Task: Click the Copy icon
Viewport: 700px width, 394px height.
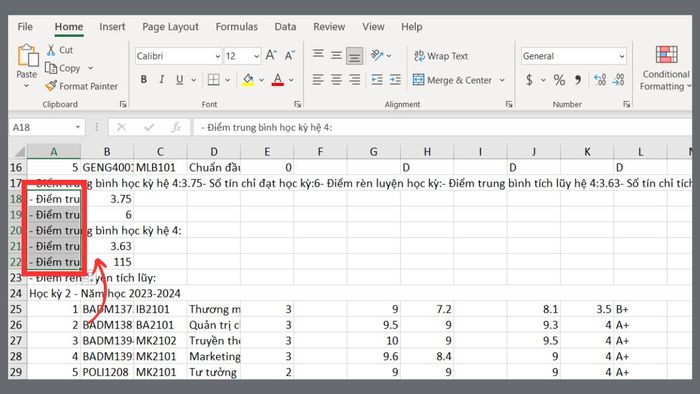Action: tap(51, 68)
